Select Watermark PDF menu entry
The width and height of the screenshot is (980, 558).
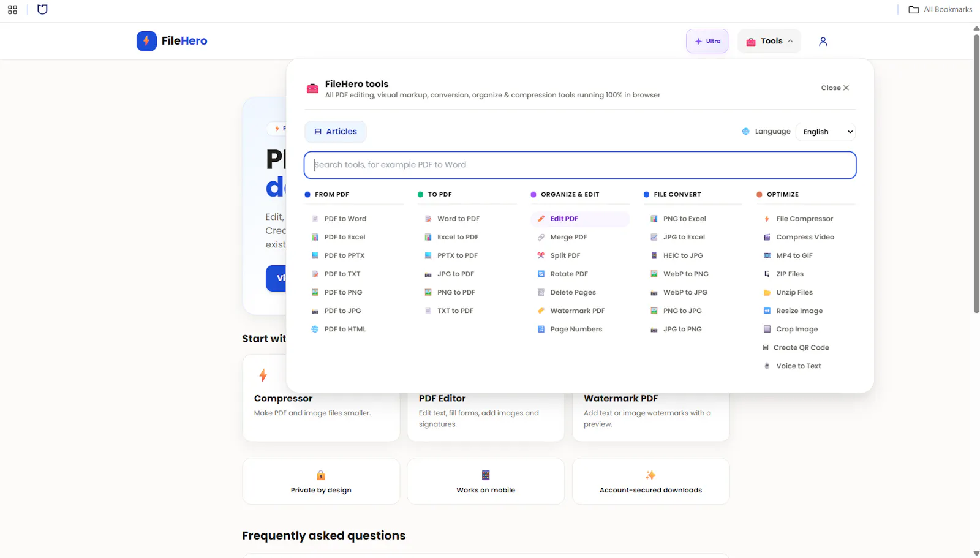tap(577, 311)
